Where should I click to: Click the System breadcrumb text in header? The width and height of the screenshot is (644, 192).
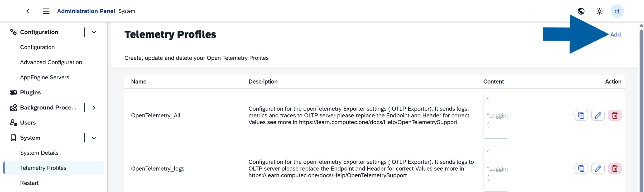(127, 11)
